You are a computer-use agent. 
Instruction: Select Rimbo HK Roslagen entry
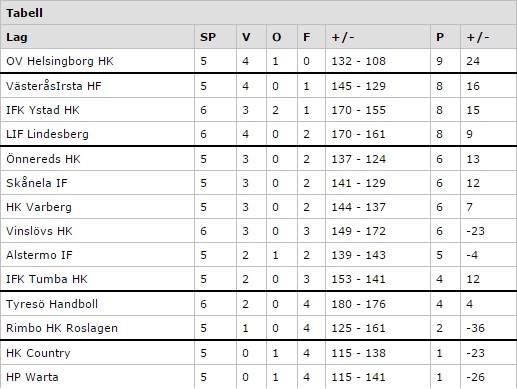point(62,328)
